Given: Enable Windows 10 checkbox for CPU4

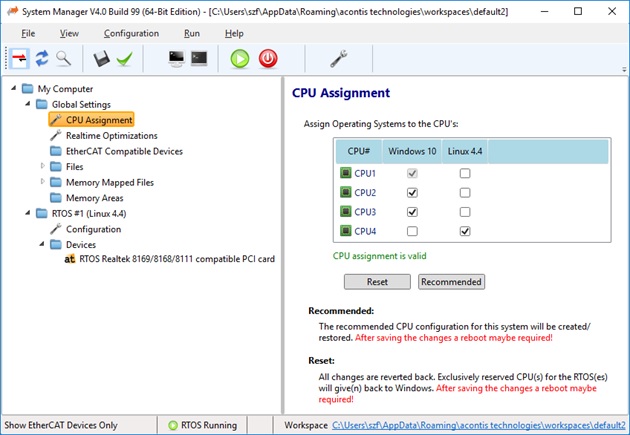Looking at the screenshot, I should [x=412, y=231].
